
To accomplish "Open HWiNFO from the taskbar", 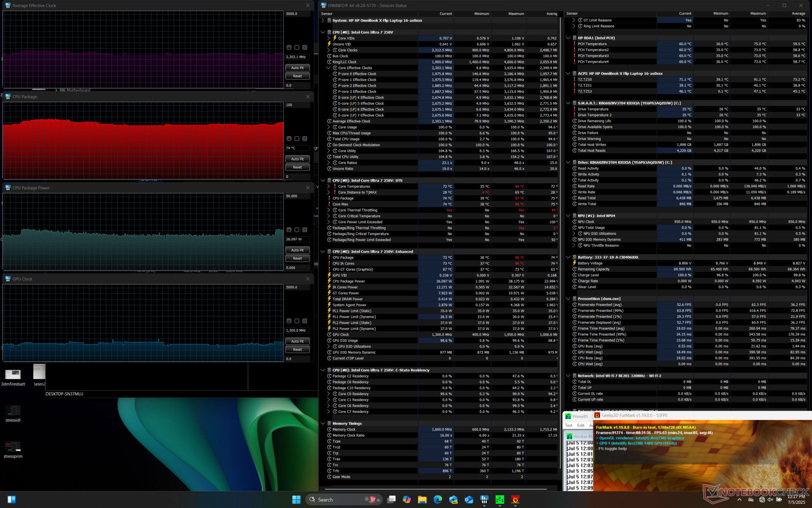I will pos(484,500).
